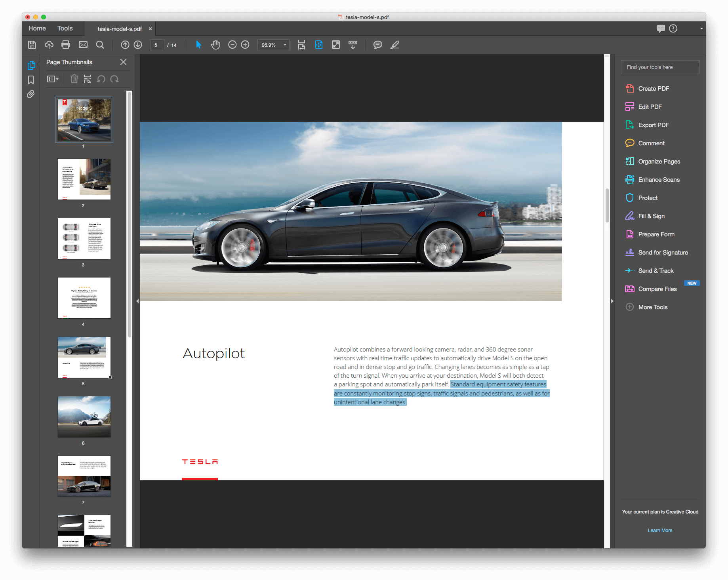Select the highlight text pen tool
Screen dimensions: 728x580
pyautogui.click(x=395, y=45)
